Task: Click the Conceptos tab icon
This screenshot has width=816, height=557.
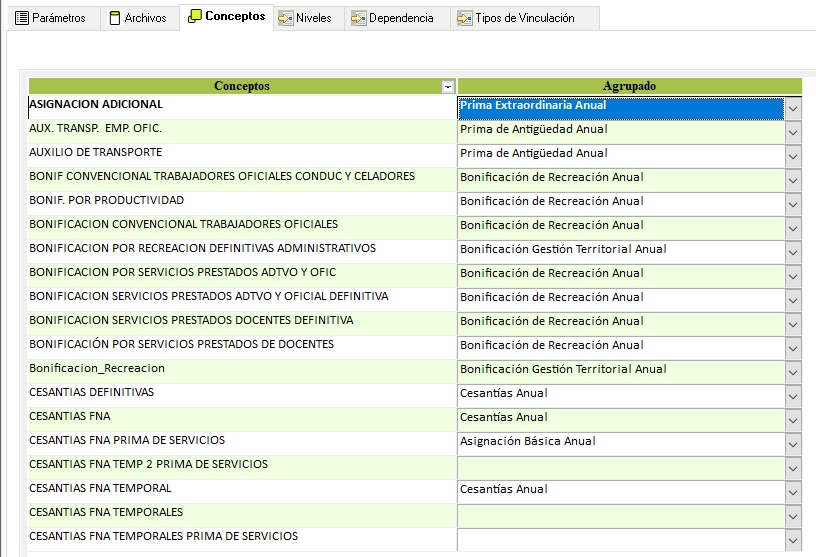Action: coord(195,17)
